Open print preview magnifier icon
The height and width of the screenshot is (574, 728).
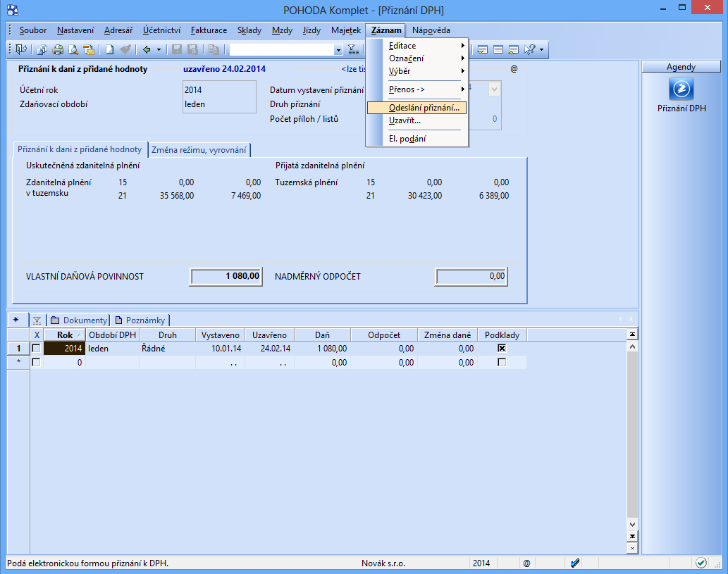73,49
